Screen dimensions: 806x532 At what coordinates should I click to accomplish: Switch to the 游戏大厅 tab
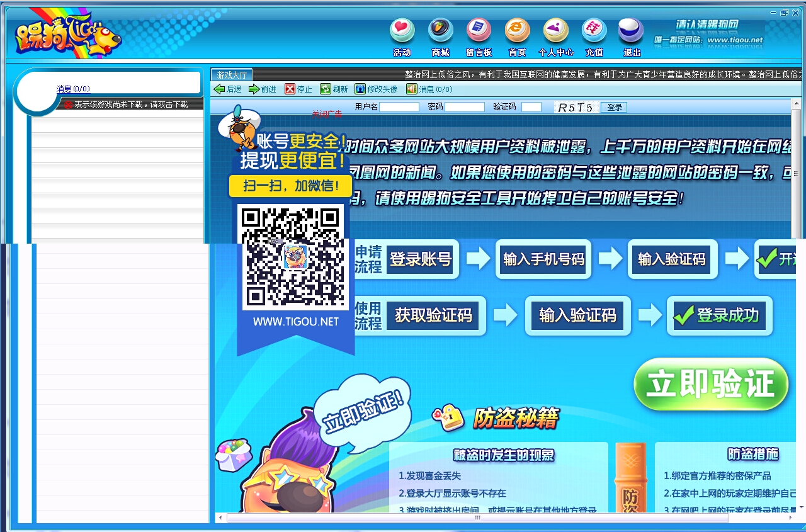[232, 75]
